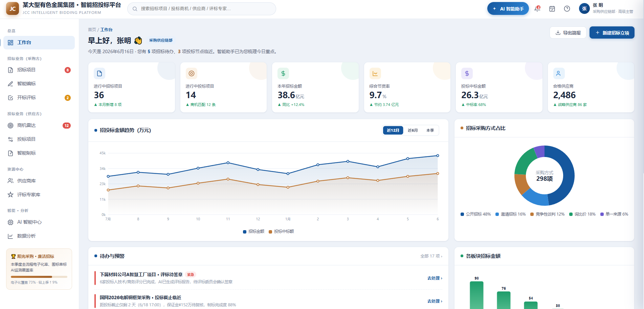Image resolution: width=644 pixels, height=309 pixels.
Task: Click the help question mark icon
Action: 567,9
